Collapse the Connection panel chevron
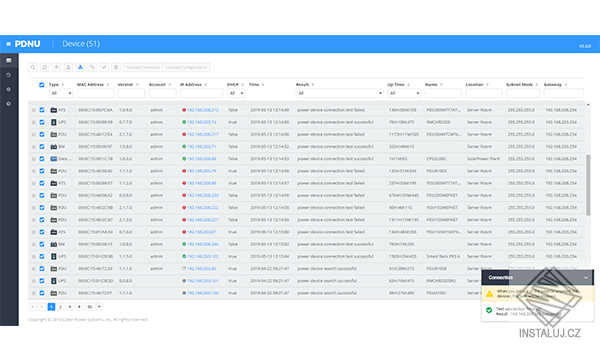The width and height of the screenshot is (600, 360). click(x=586, y=278)
